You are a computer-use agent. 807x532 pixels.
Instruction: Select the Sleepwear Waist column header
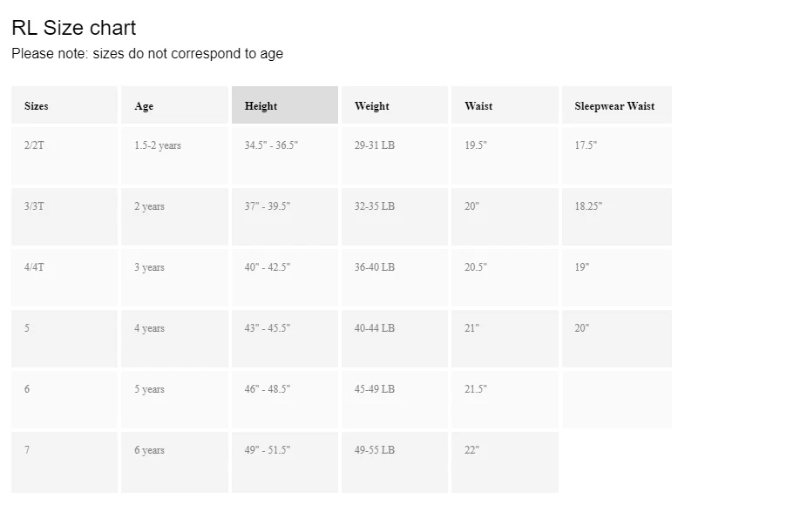coord(616,104)
